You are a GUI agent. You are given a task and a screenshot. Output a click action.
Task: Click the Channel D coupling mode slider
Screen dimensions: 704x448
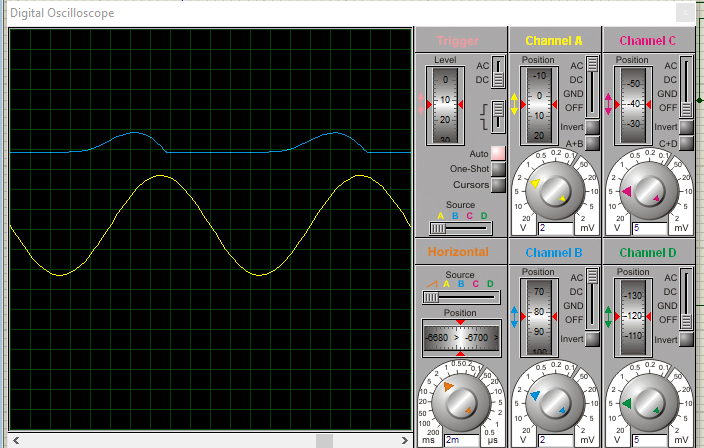click(686, 299)
